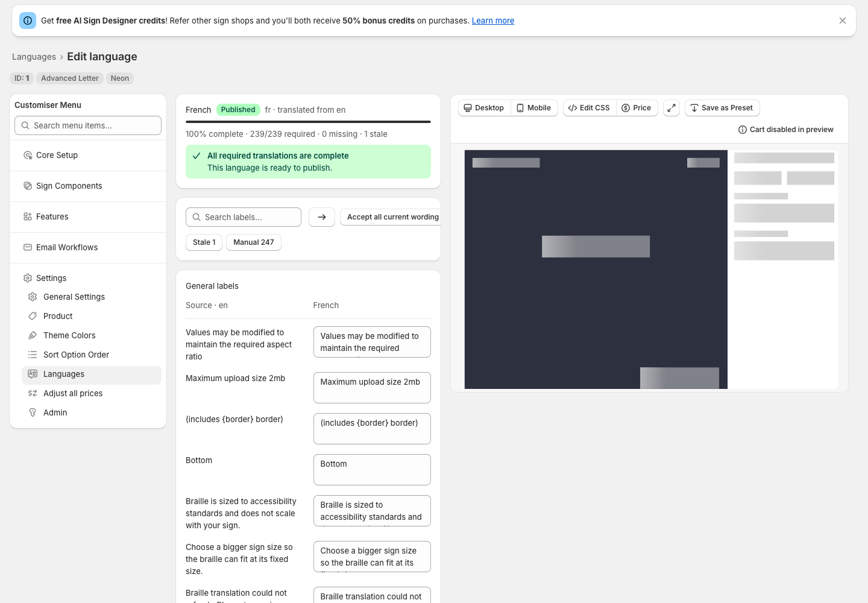Edit French Maximum upload size 2mb field

click(x=372, y=388)
